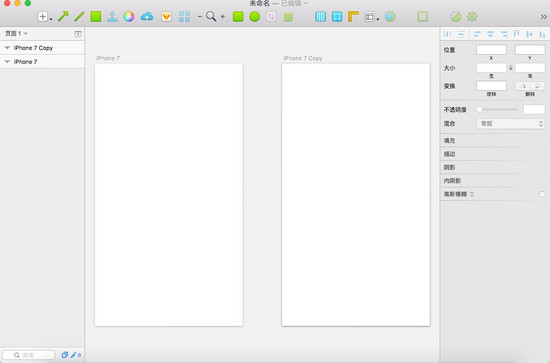Viewport: 550px width, 363px height.
Task: Click the 不透明度 opacity slider handle
Action: tap(479, 109)
